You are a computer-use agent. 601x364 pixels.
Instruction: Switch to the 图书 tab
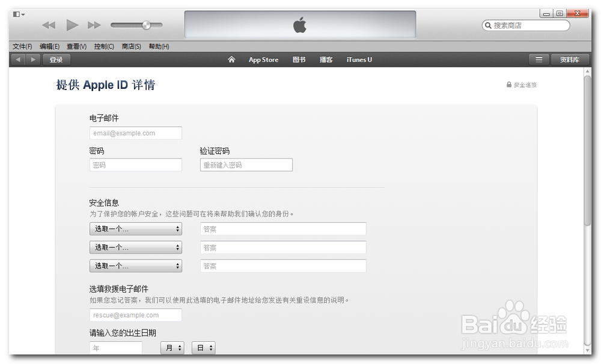pyautogui.click(x=299, y=60)
